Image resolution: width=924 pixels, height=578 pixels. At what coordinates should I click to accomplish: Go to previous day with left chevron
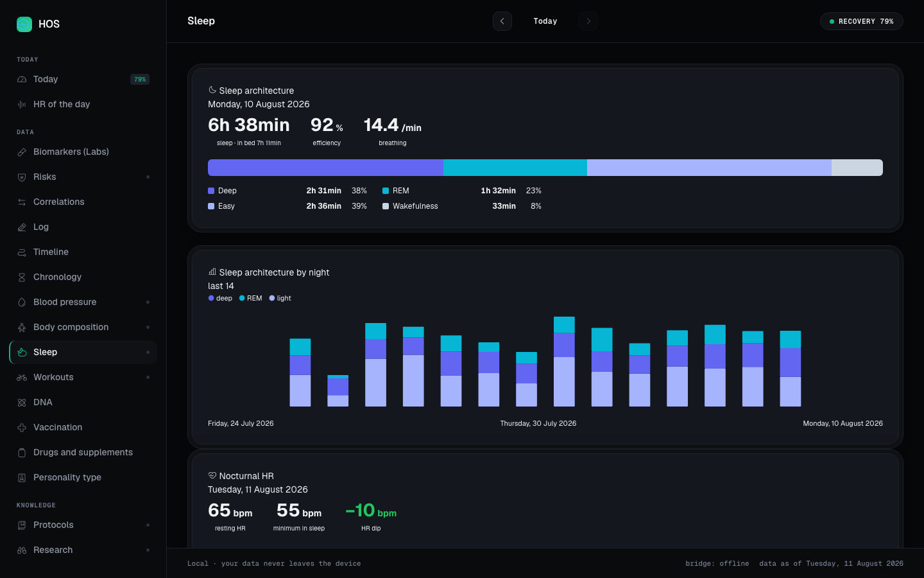pyautogui.click(x=502, y=21)
